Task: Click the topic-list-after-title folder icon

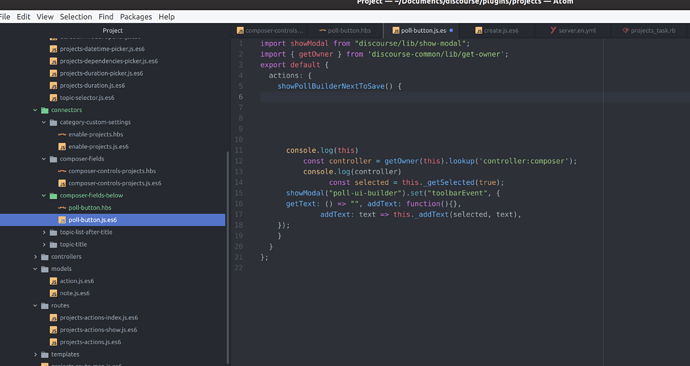Action: point(53,232)
